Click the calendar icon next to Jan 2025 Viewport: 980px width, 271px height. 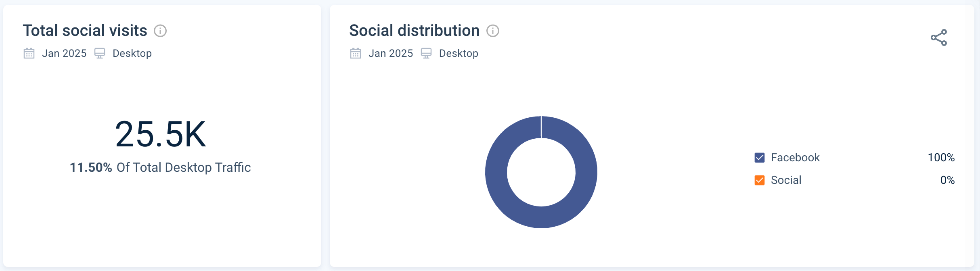tap(29, 53)
